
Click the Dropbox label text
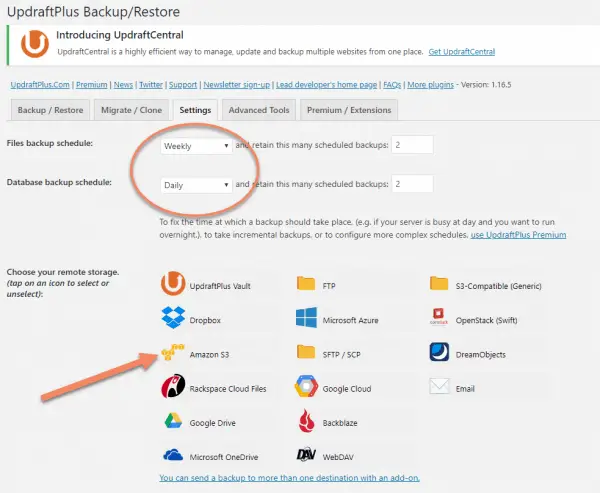tap(205, 320)
